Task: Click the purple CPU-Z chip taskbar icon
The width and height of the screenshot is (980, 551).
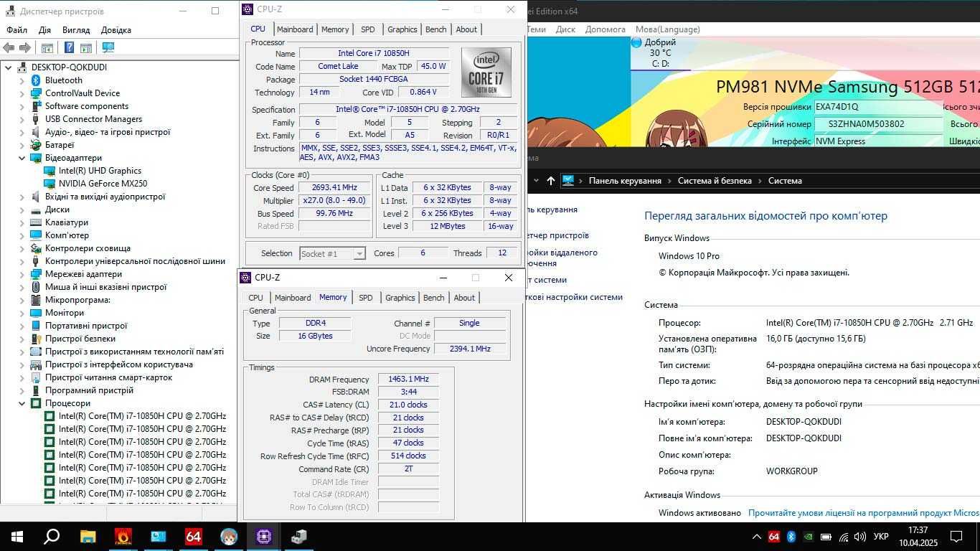Action: (x=263, y=537)
